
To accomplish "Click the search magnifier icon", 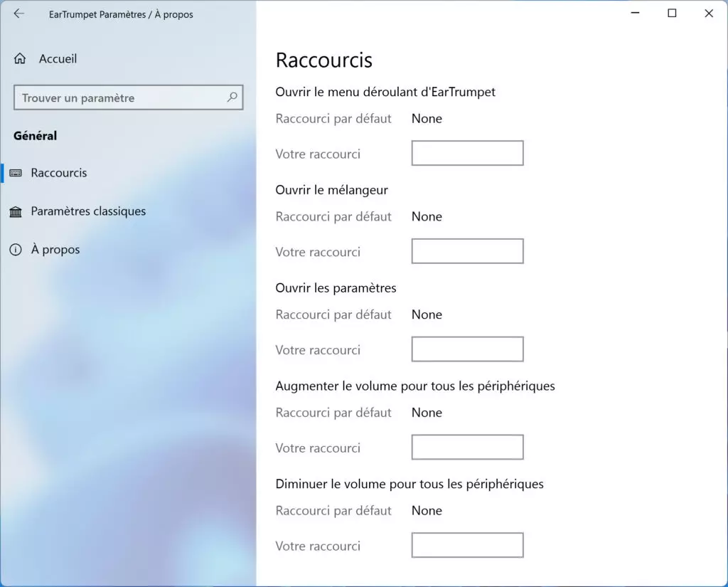I will tap(232, 97).
